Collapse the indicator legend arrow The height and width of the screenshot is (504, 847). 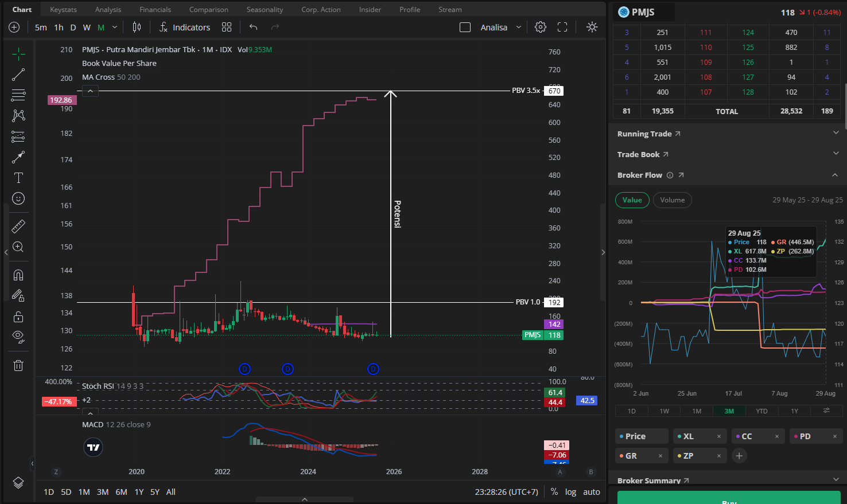tap(90, 91)
